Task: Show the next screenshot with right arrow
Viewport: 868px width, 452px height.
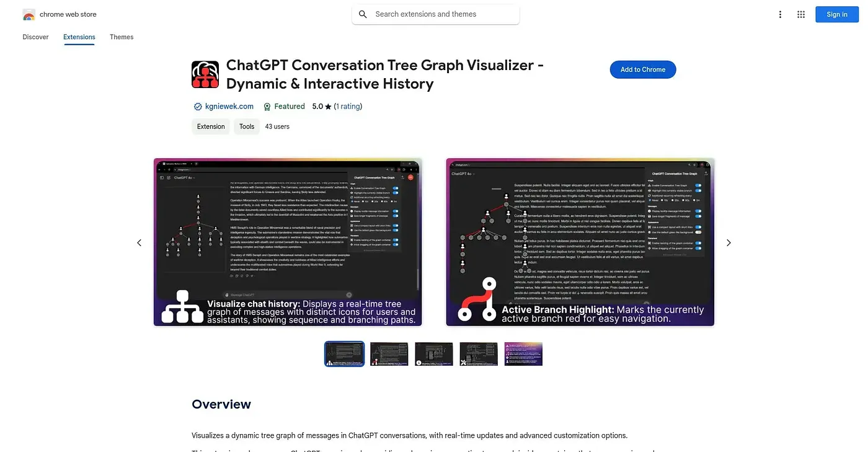Action: pos(728,242)
